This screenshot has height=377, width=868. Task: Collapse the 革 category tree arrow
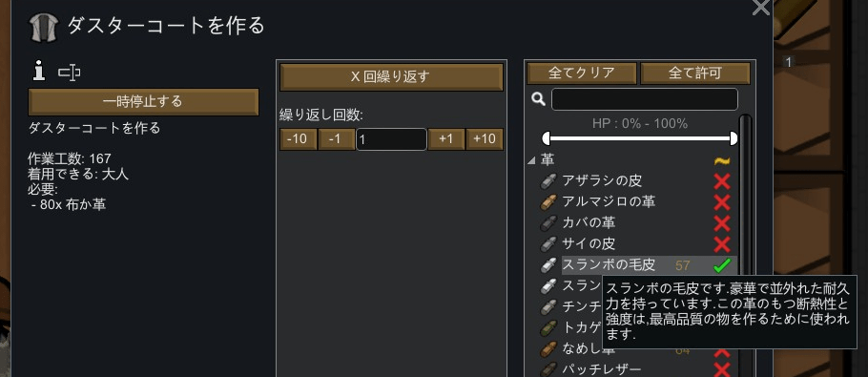(531, 160)
